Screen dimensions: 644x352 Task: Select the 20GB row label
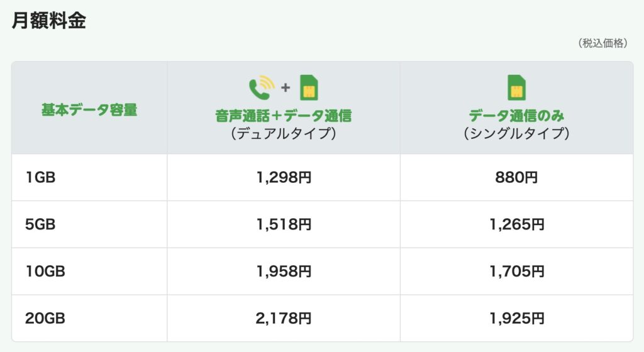point(45,318)
